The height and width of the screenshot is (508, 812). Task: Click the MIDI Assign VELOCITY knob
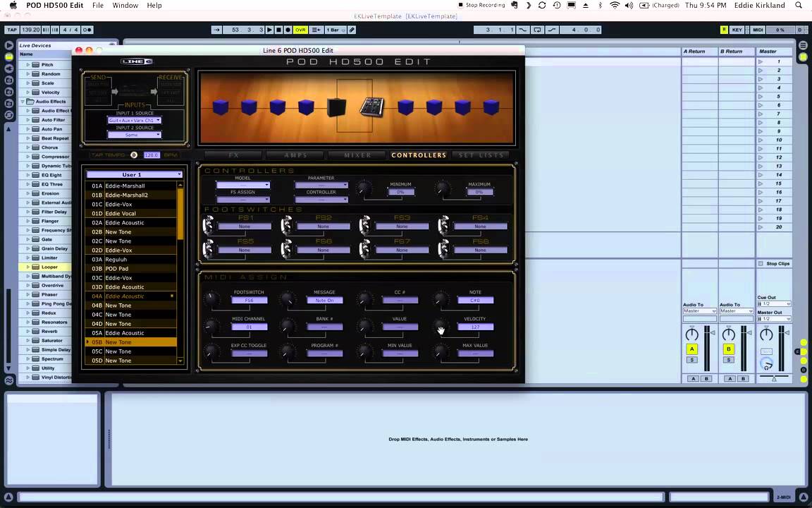(x=440, y=326)
